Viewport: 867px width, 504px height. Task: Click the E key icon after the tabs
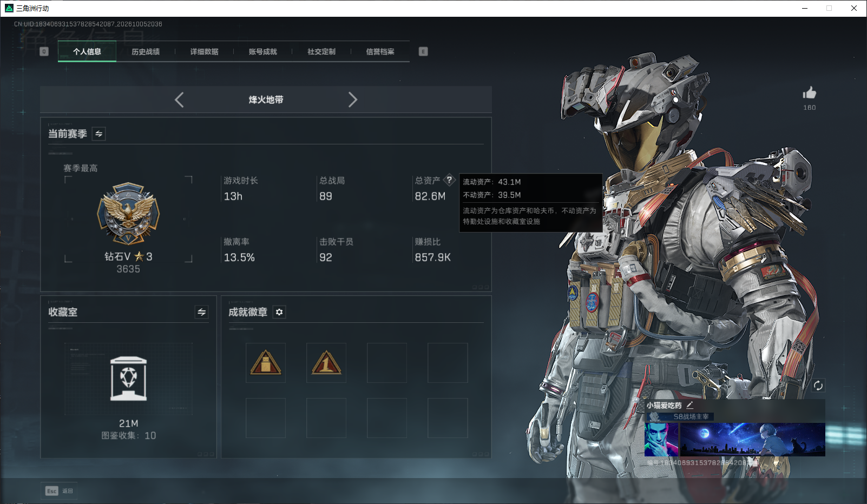coord(423,51)
